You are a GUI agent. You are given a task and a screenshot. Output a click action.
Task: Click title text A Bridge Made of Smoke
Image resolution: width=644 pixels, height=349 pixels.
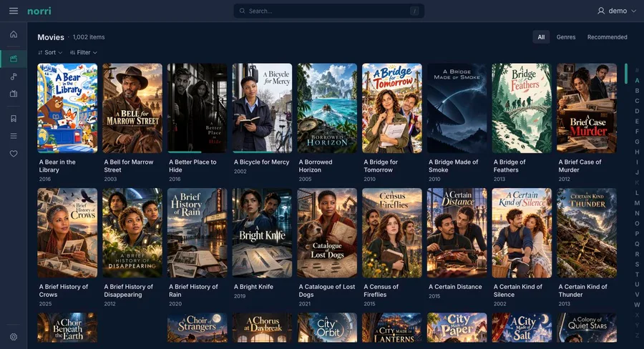pyautogui.click(x=454, y=166)
